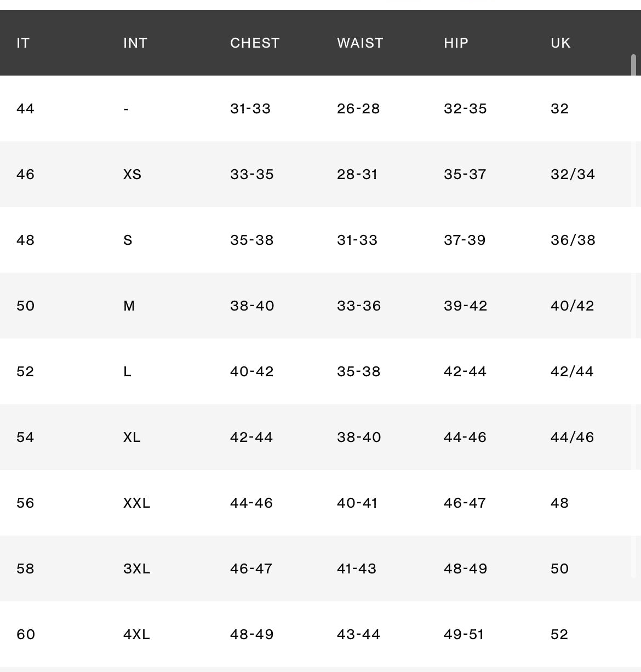Click the vertical scrollbar thumb
Screen dimensions: 641x672
tap(633, 65)
